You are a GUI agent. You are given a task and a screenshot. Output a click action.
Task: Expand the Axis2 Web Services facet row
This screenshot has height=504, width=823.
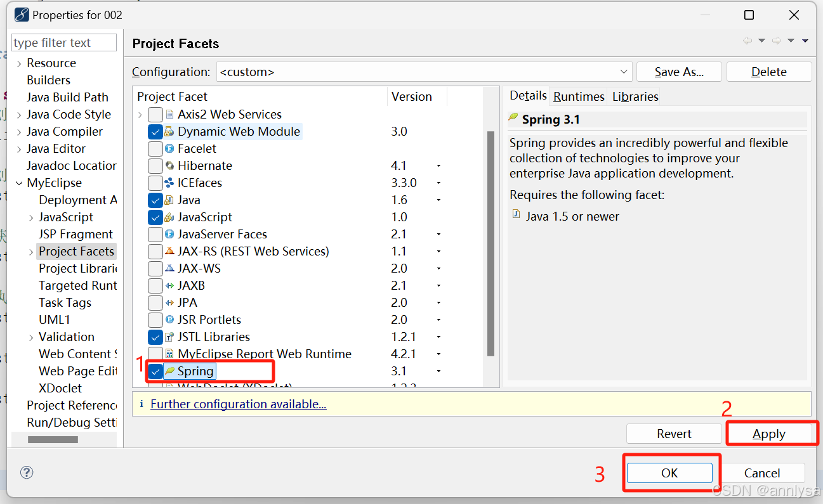(x=140, y=115)
